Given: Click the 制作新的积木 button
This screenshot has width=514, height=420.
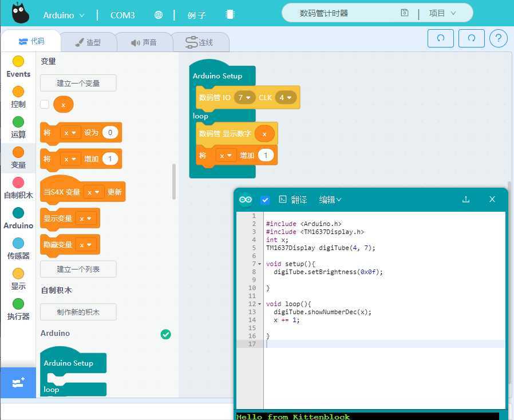Looking at the screenshot, I should (x=78, y=312).
